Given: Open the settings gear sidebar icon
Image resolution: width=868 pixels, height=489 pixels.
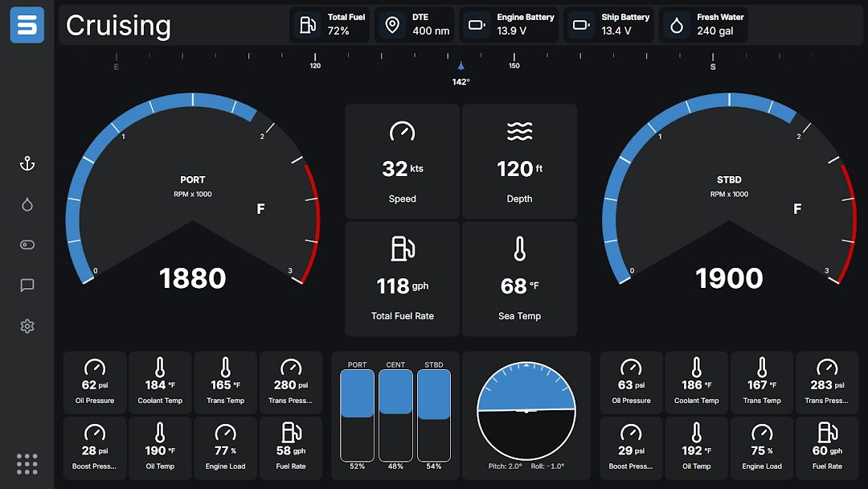Looking at the screenshot, I should pos(27,327).
